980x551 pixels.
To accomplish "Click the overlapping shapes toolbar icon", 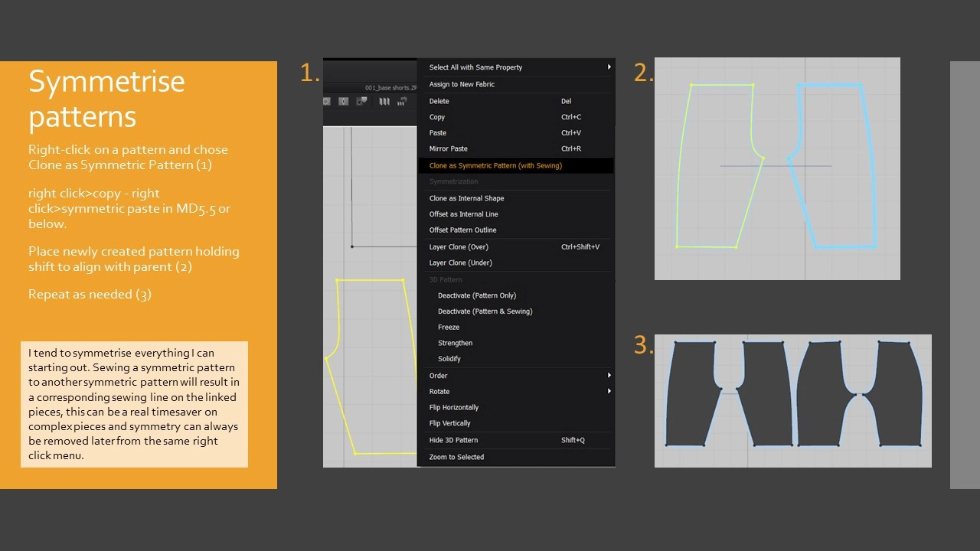I will click(361, 101).
